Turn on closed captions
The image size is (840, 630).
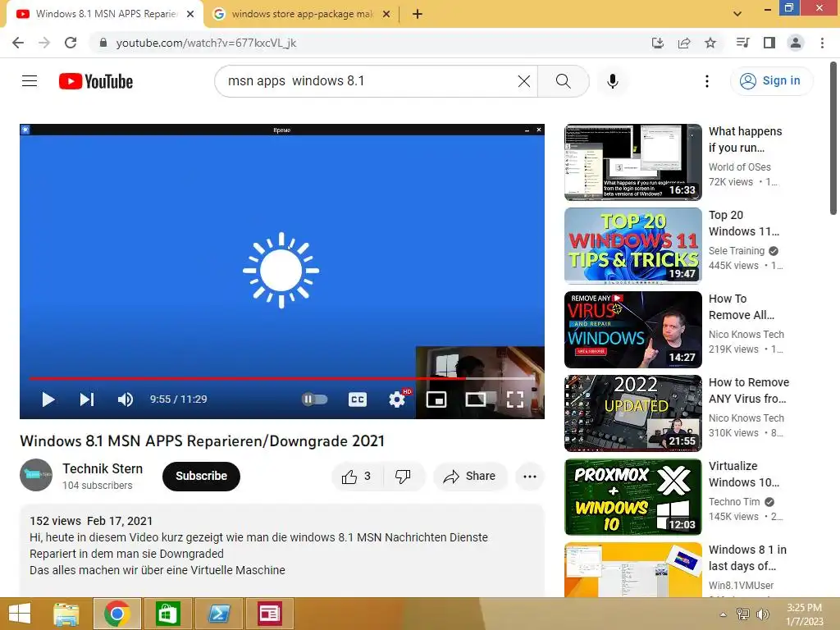pos(358,399)
